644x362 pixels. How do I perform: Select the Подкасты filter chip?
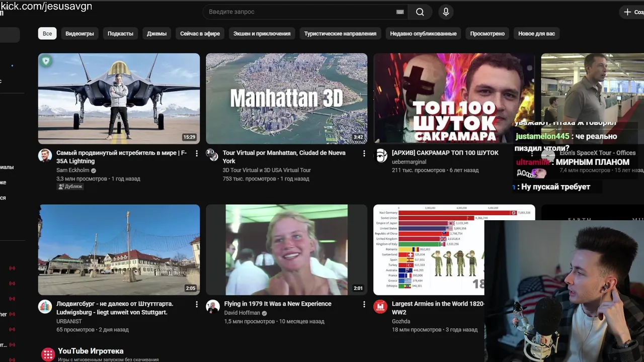click(x=120, y=34)
